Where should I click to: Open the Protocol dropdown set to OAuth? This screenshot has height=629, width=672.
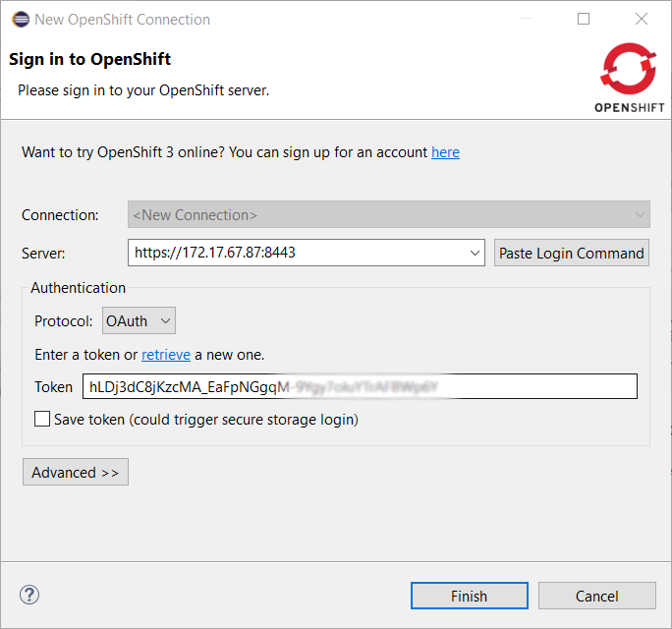[139, 320]
